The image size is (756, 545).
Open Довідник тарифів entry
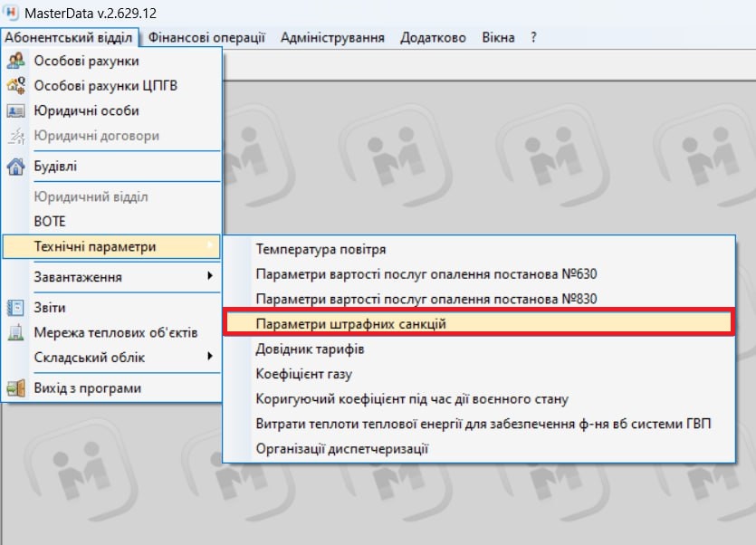pyautogui.click(x=310, y=349)
